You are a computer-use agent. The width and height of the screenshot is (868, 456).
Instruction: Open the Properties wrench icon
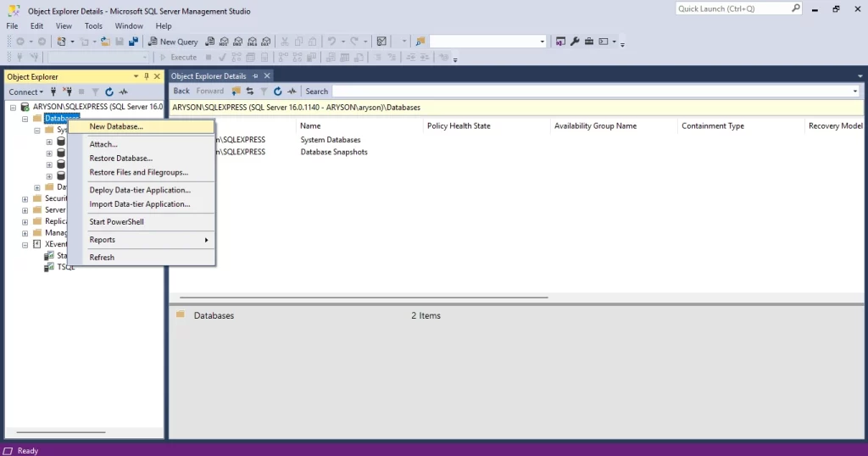click(575, 42)
